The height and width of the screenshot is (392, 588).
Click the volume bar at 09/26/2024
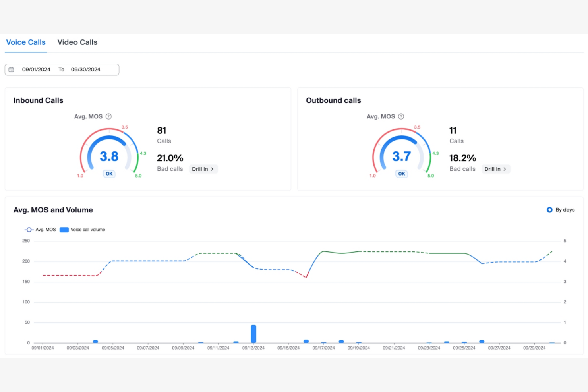point(482,342)
